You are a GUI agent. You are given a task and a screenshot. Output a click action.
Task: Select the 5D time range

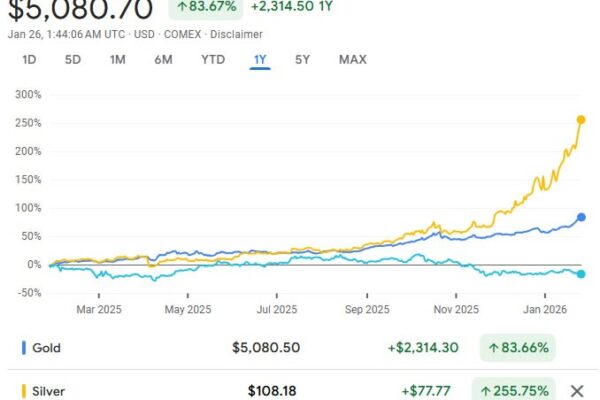[x=73, y=60]
